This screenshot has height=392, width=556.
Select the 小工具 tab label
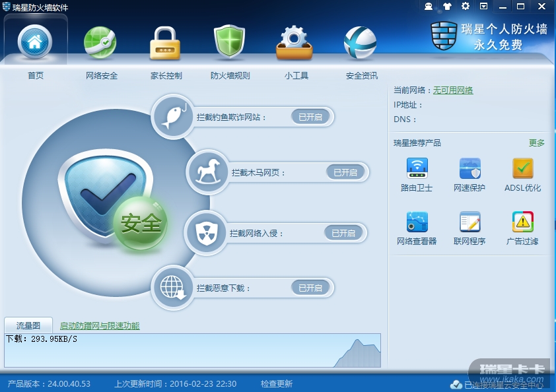pyautogui.click(x=296, y=75)
